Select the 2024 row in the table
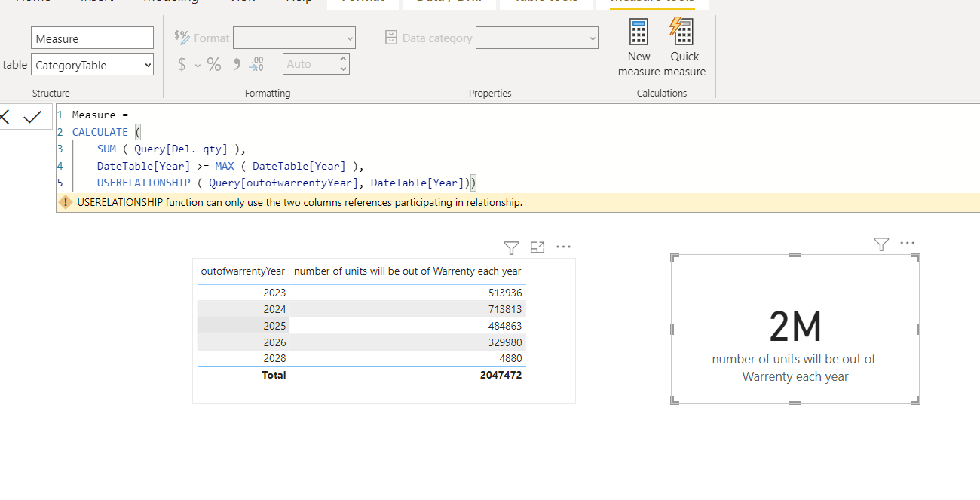This screenshot has height=500, width=980. click(361, 309)
